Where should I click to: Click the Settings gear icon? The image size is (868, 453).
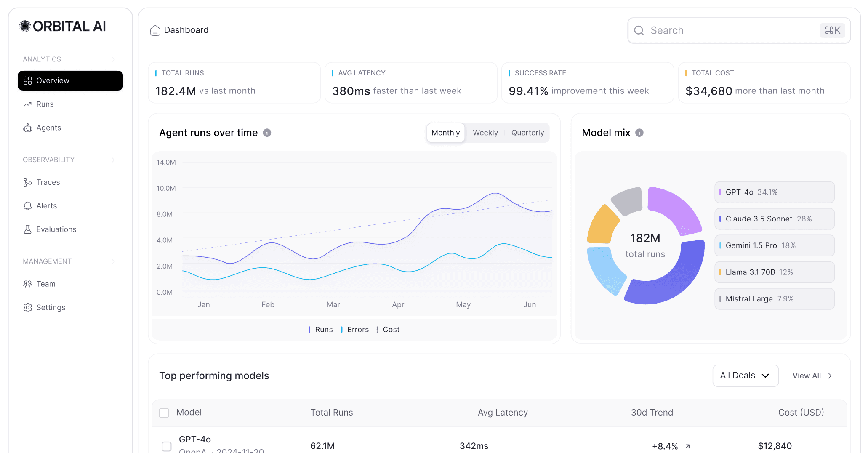click(x=28, y=308)
